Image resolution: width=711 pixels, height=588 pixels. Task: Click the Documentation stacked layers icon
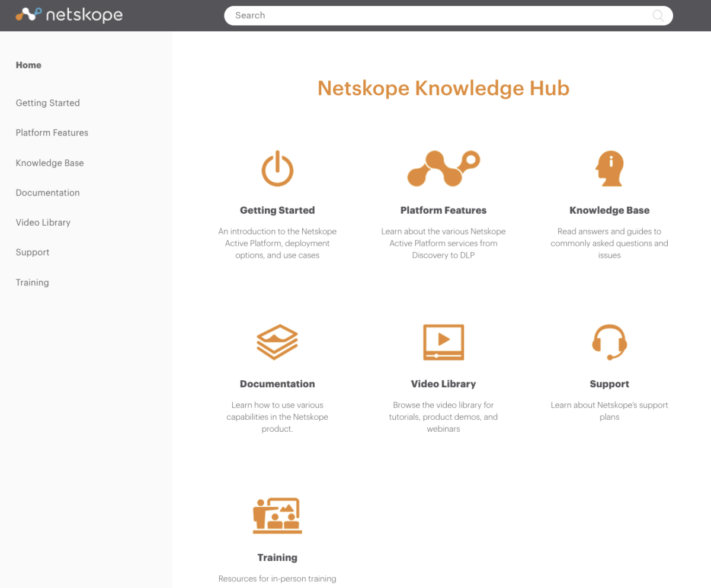[277, 342]
